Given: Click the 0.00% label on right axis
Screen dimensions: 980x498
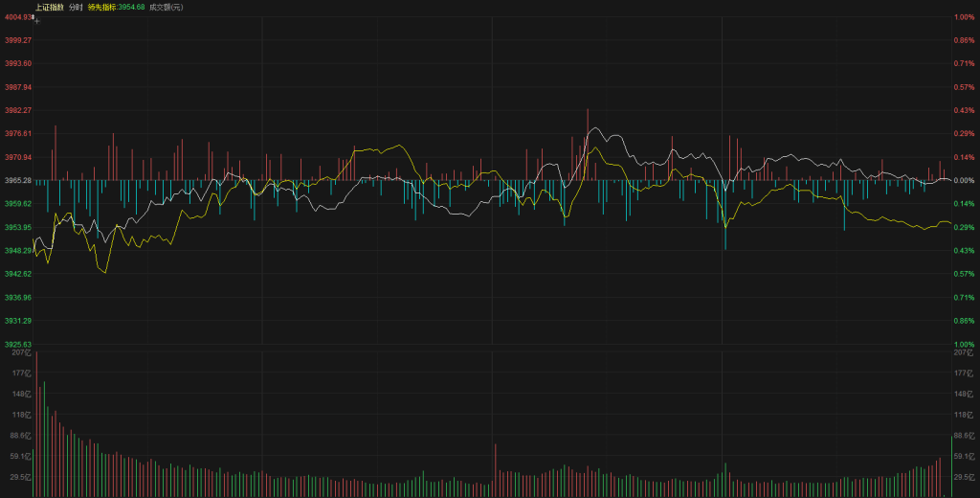Looking at the screenshot, I should [963, 180].
